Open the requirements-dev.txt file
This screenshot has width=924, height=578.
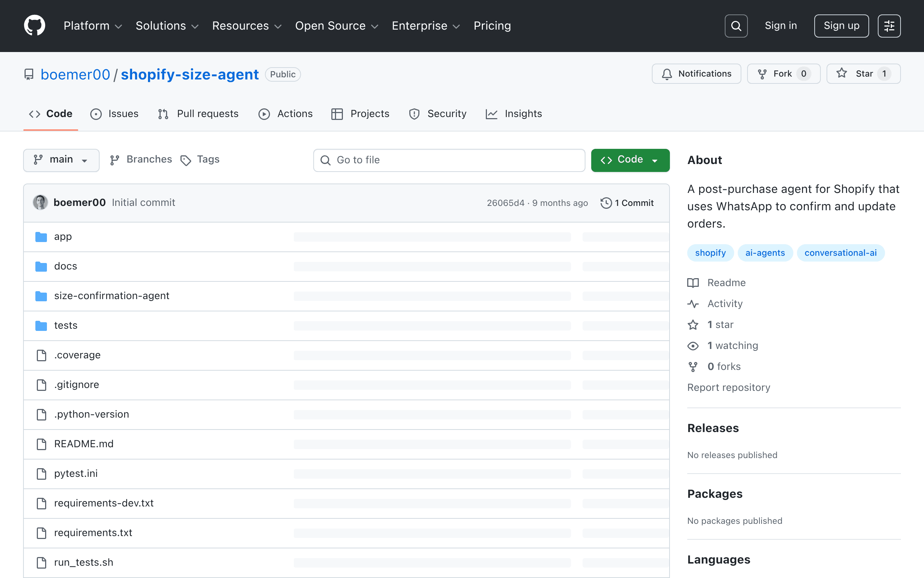pyautogui.click(x=104, y=503)
